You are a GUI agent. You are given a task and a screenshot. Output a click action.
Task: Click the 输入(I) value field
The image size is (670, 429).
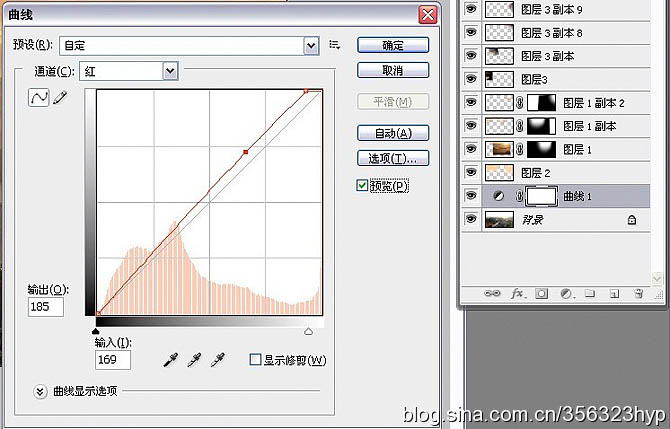(x=113, y=360)
